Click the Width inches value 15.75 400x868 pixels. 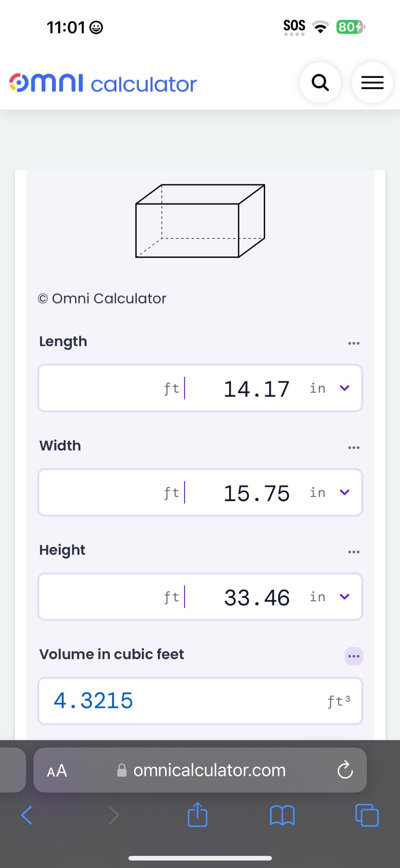(256, 493)
